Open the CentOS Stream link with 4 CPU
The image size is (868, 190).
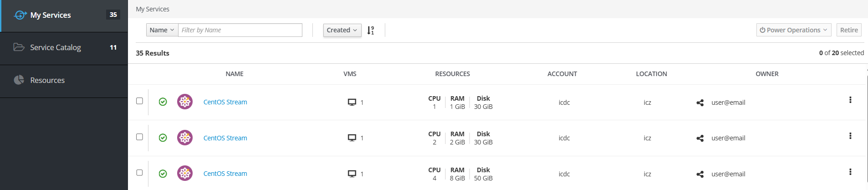225,174
